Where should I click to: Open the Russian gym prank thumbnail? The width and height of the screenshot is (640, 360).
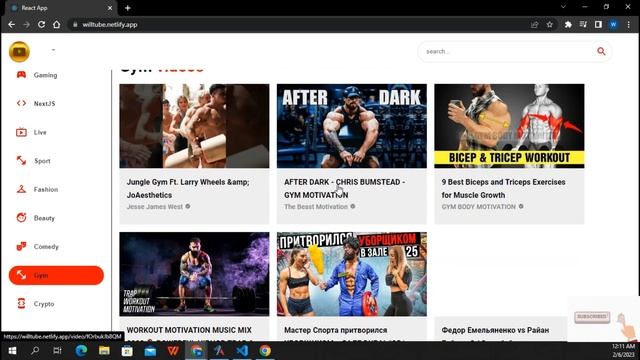tap(352, 274)
